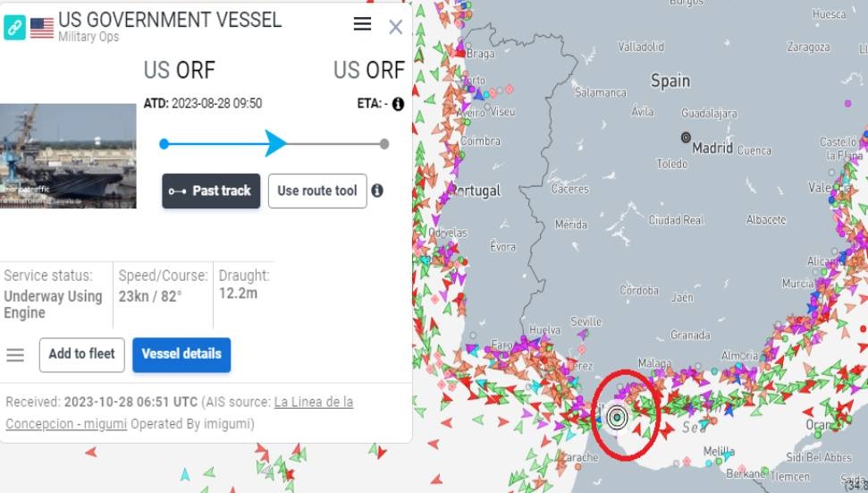868x493 pixels.
Task: Click the selected vessel marker in red circle
Action: pyautogui.click(x=617, y=416)
